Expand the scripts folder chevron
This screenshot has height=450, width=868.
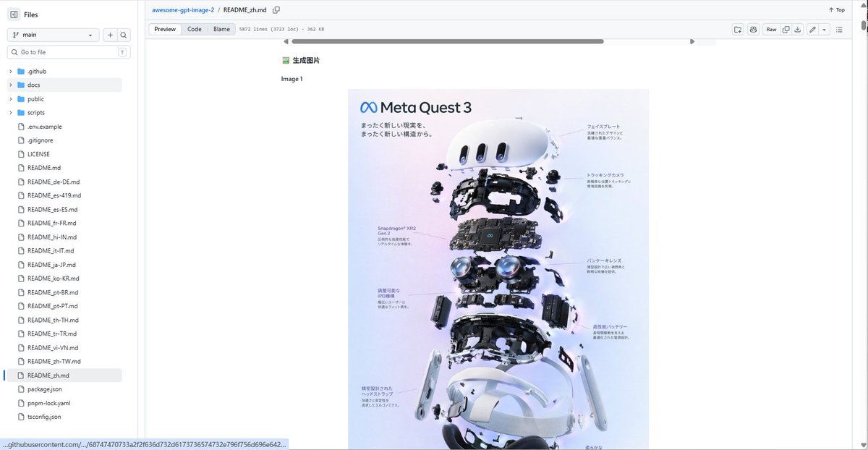click(11, 113)
